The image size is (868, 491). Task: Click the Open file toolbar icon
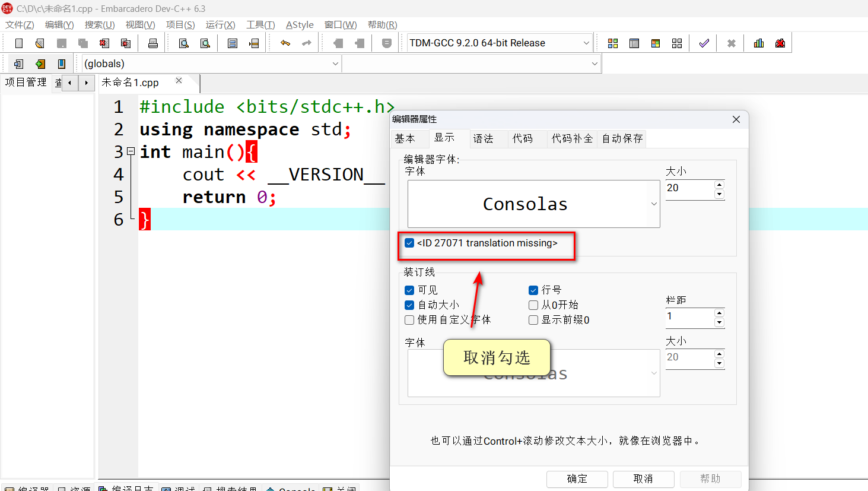click(x=40, y=43)
